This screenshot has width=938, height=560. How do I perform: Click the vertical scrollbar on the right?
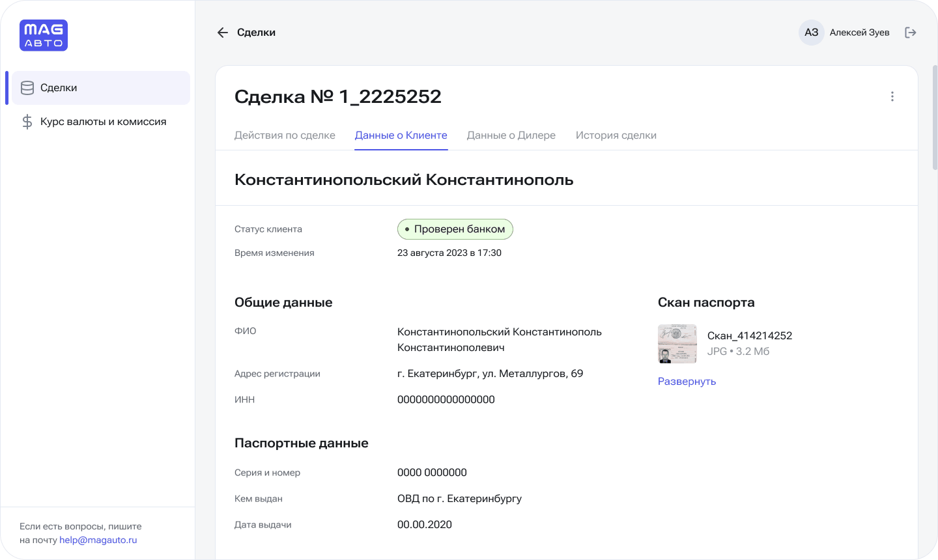coord(935,117)
